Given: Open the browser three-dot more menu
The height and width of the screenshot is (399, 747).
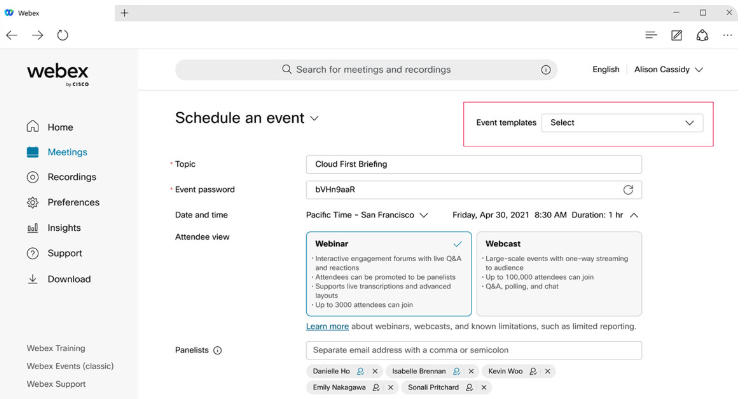Looking at the screenshot, I should pos(727,35).
